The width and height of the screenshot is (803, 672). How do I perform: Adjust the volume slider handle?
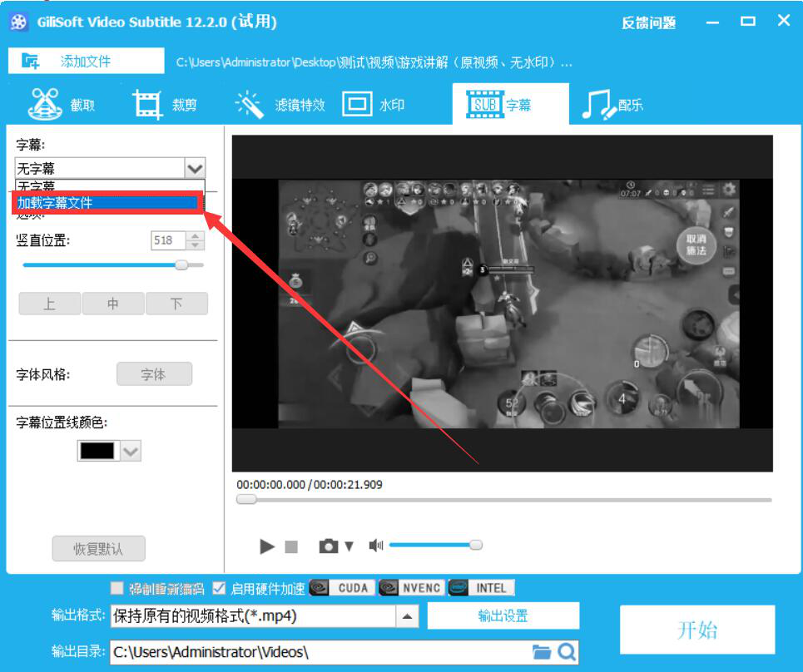click(x=476, y=545)
